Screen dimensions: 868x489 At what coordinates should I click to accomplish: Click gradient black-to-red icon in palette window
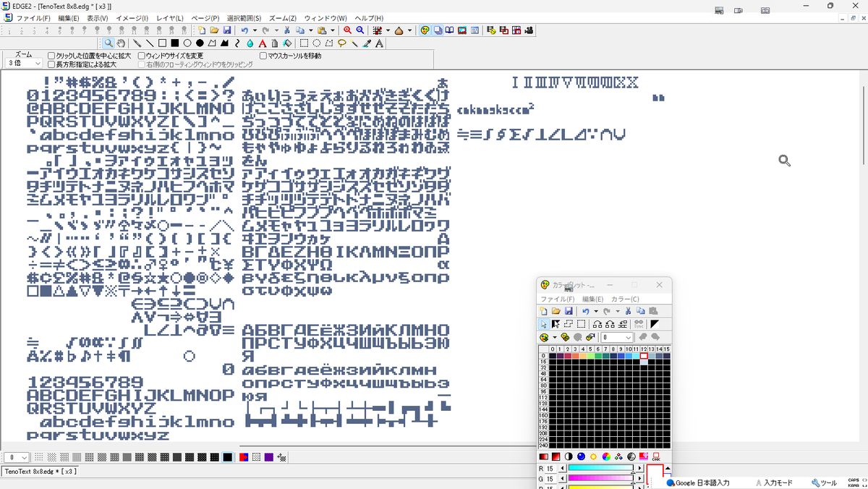click(543, 457)
